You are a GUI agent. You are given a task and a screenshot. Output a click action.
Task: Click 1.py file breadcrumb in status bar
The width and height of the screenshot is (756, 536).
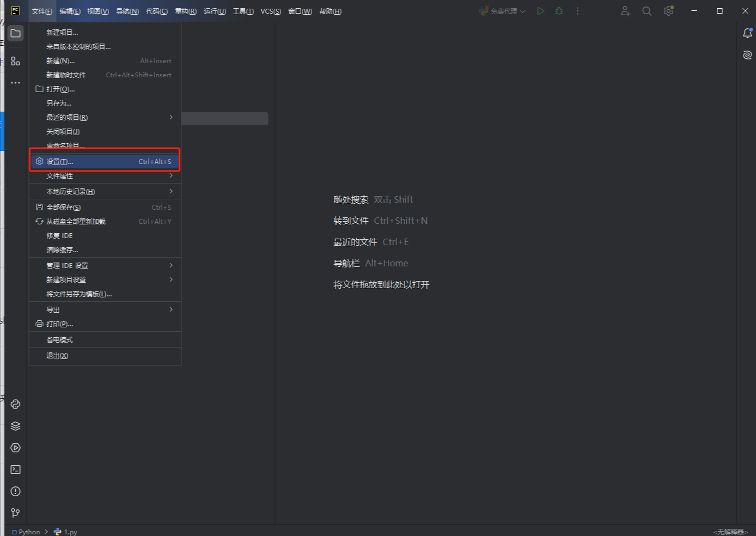(x=65, y=532)
